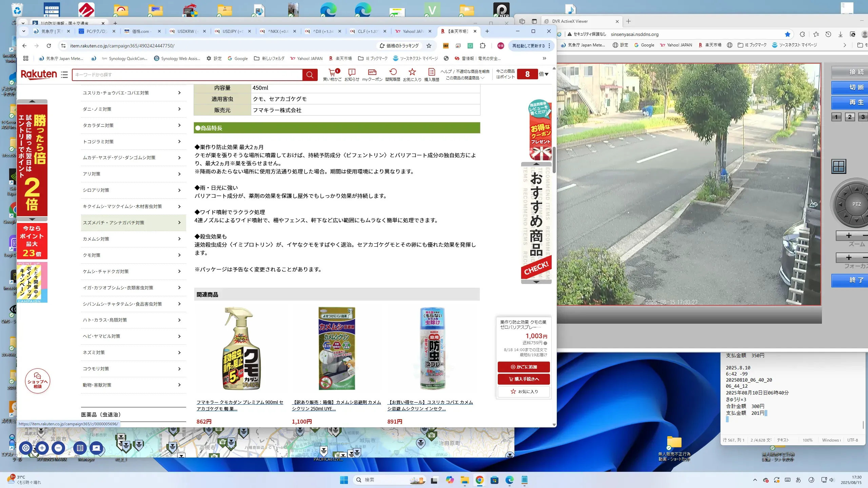Open the 購入履歴 purchase history icon
Screen dimensions: 868x488
tap(431, 72)
